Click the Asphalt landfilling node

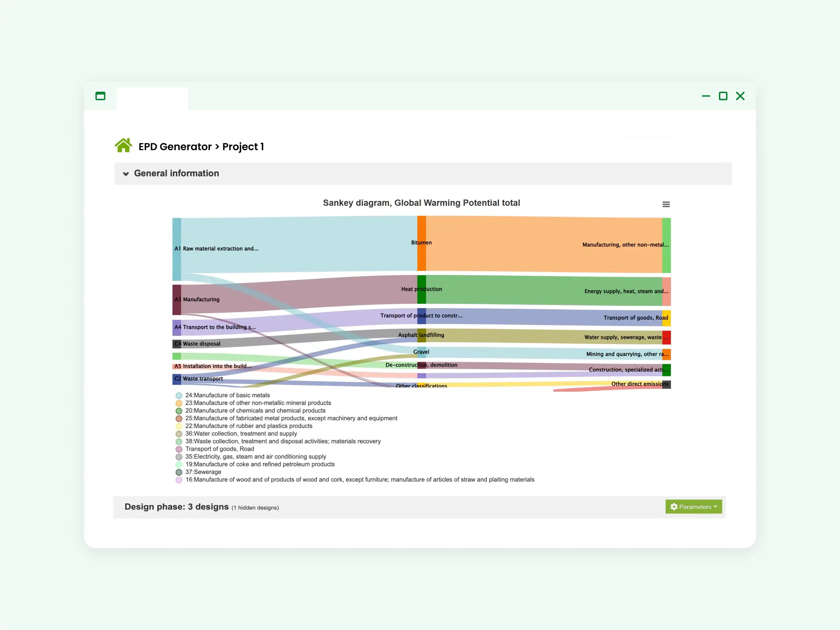(421, 335)
